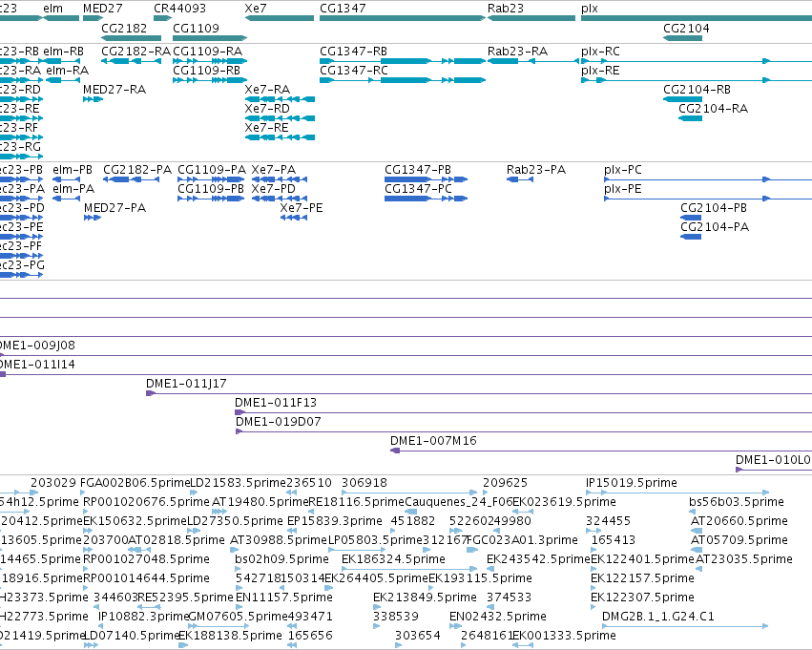Select transcript elm-RB
The width and height of the screenshot is (812, 650).
click(61, 61)
